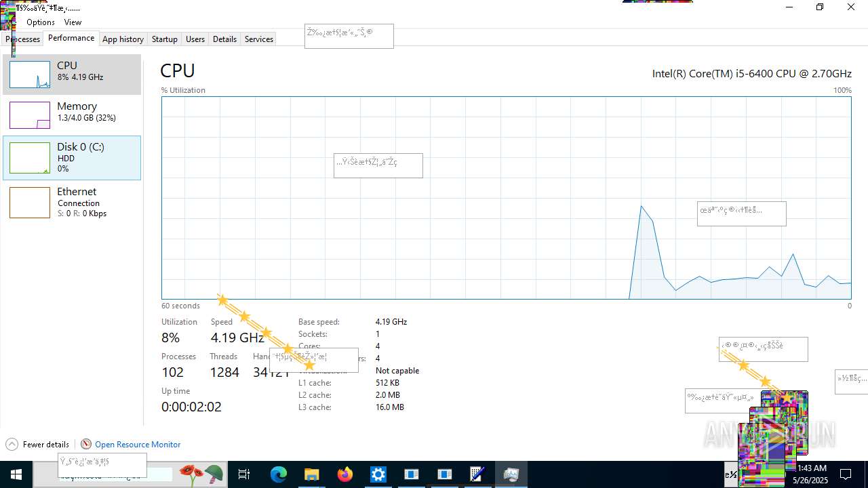Click the 60 seconds graph label
The height and width of the screenshot is (488, 868).
180,306
